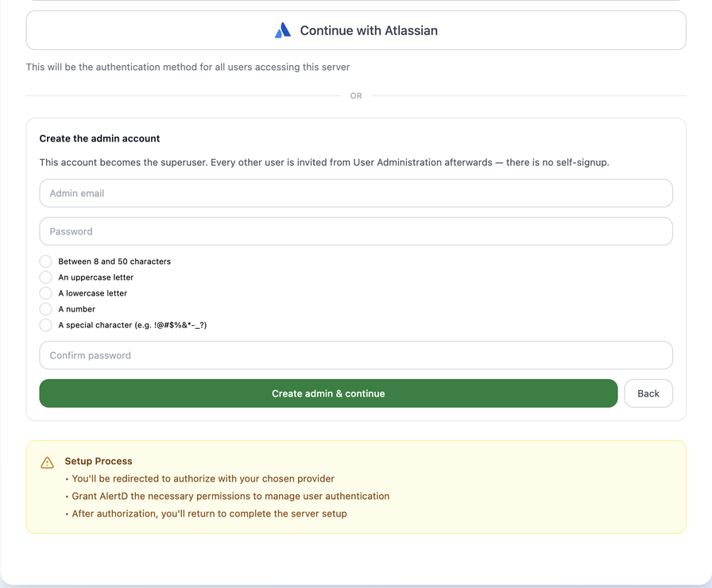Viewport: 712px width, 588px height.
Task: Click the 'A lowercase letter' indicator circle
Action: pyautogui.click(x=45, y=293)
